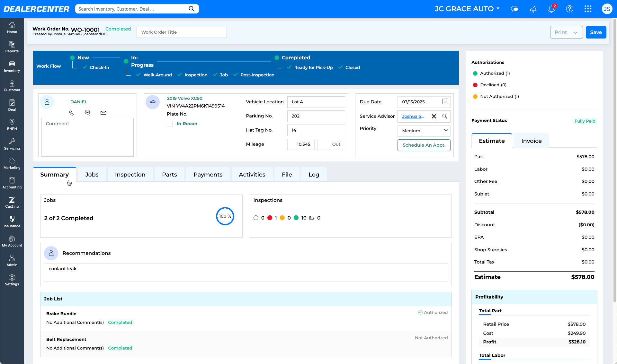617x364 pixels.
Task: Open the Customer sidebar item
Action: (x=12, y=86)
